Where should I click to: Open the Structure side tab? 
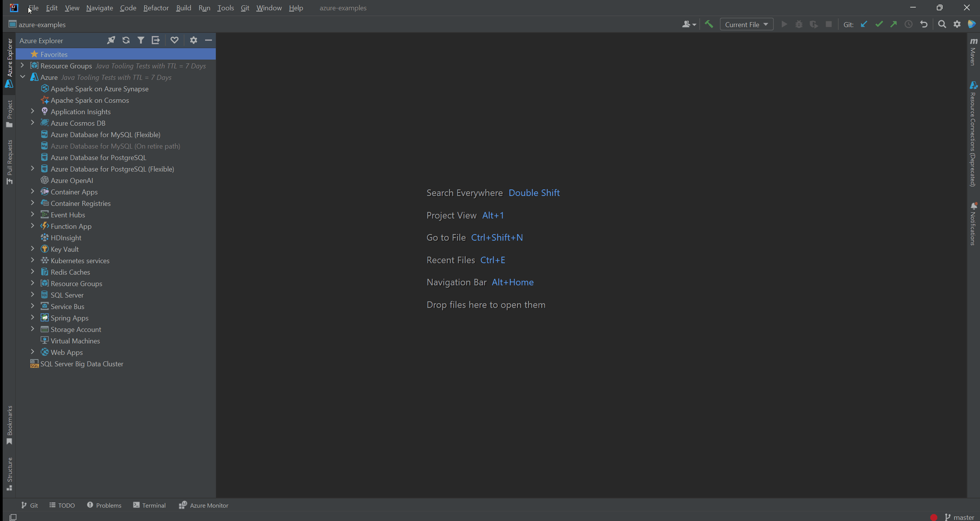click(x=10, y=474)
